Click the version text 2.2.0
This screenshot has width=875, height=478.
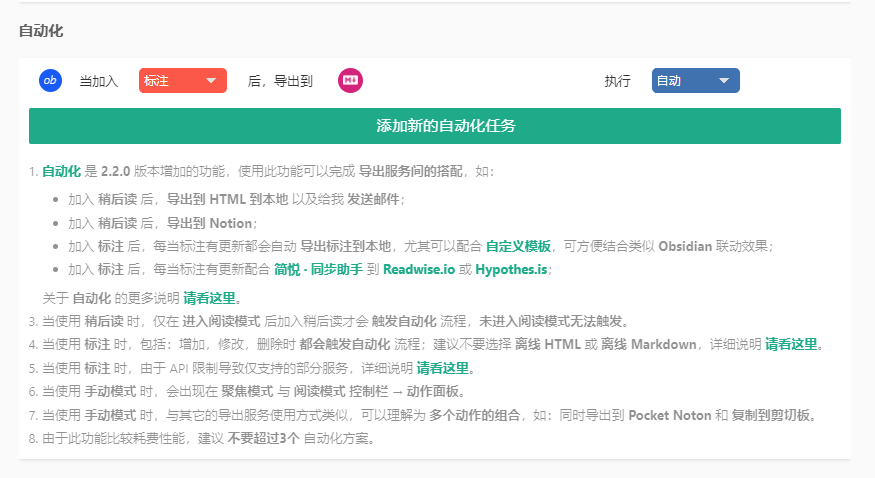[116, 171]
